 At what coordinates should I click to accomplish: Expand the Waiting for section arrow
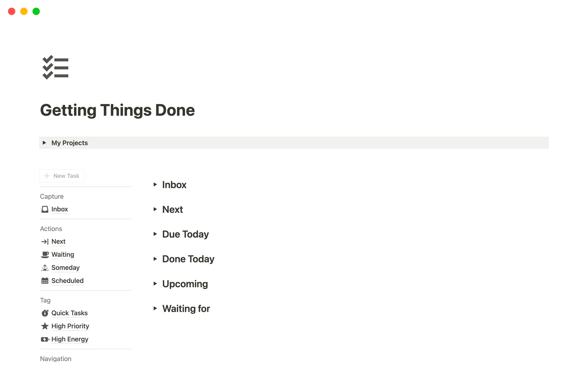(155, 309)
